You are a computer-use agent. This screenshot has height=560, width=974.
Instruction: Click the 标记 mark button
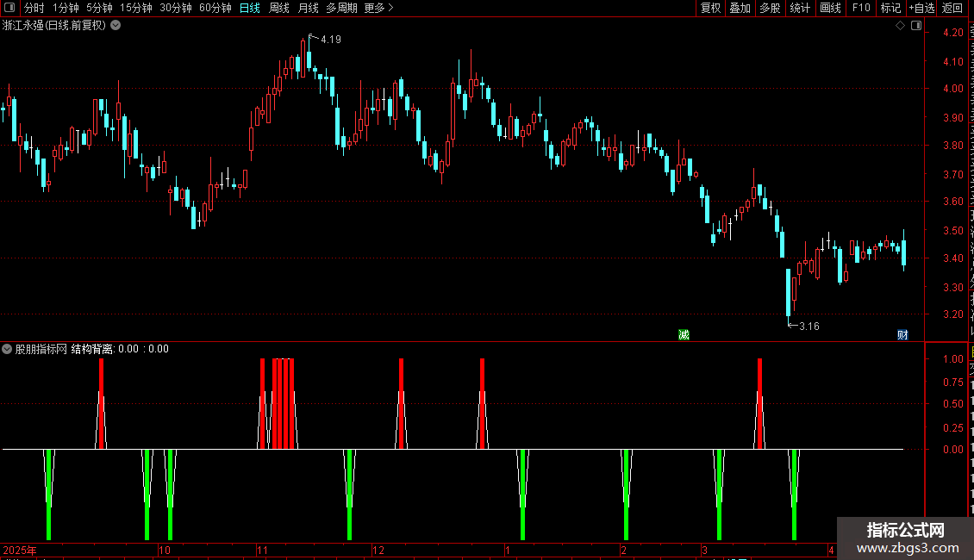(x=890, y=8)
